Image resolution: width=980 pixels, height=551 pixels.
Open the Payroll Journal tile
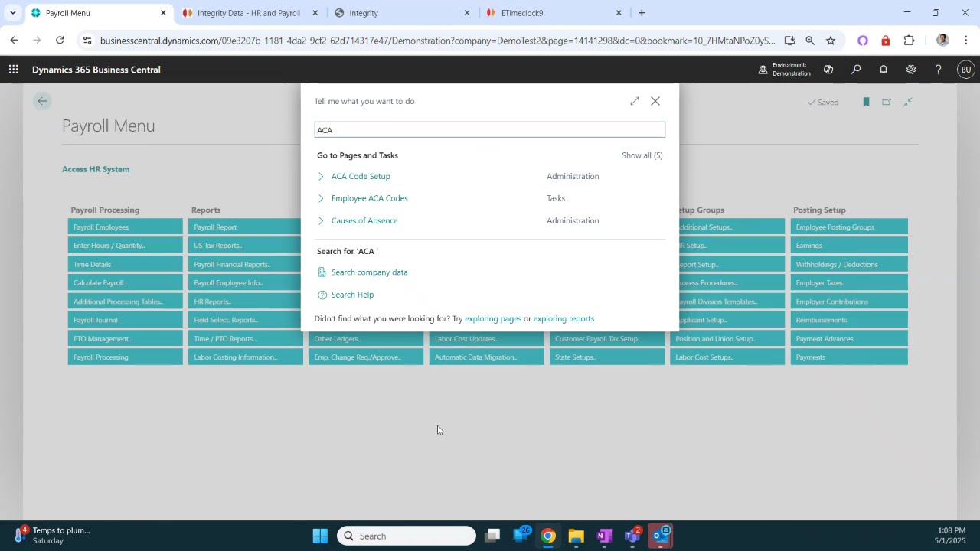[126, 320]
